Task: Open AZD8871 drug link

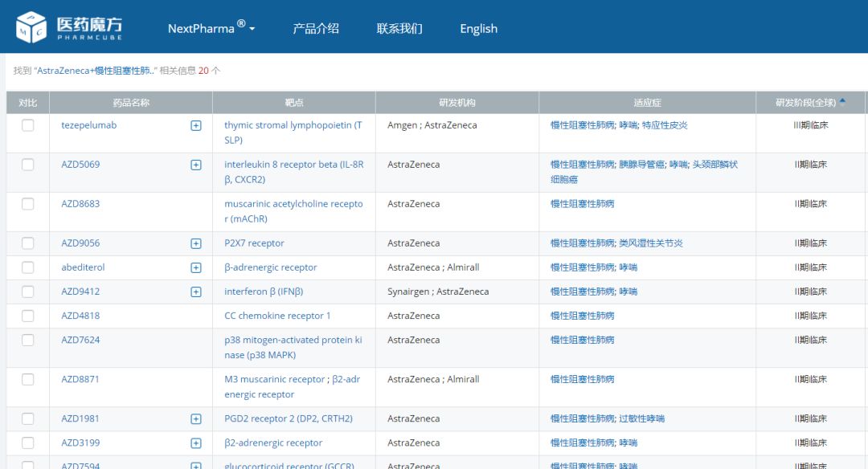Action: [80, 379]
